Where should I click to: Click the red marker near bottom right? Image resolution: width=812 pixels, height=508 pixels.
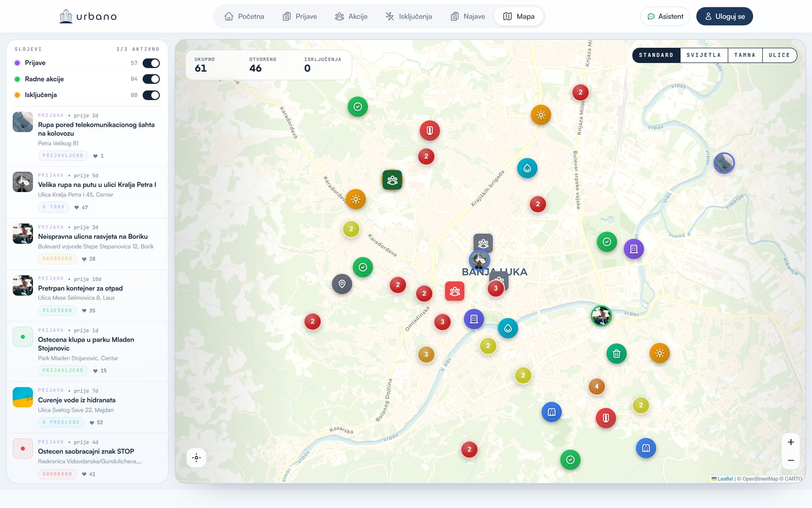tap(606, 418)
